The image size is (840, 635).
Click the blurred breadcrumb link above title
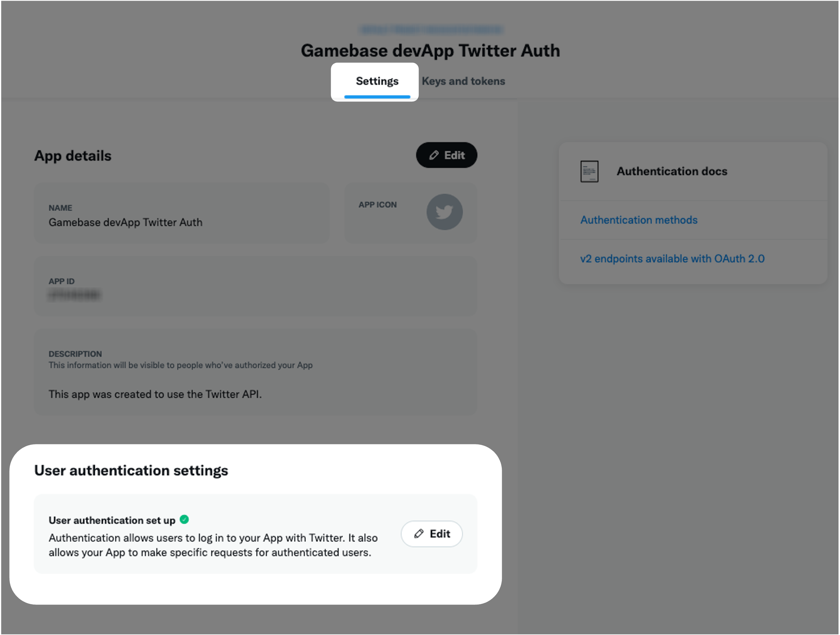[431, 29]
